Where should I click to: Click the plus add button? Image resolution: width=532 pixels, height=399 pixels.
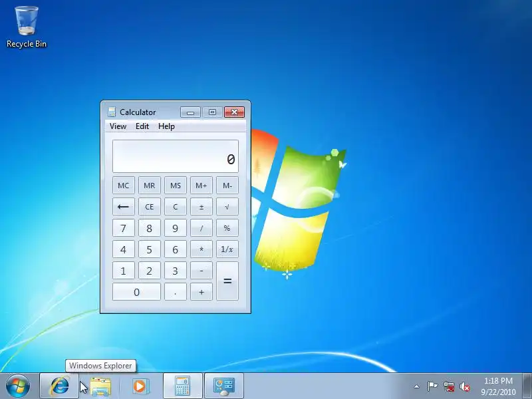[x=201, y=292]
